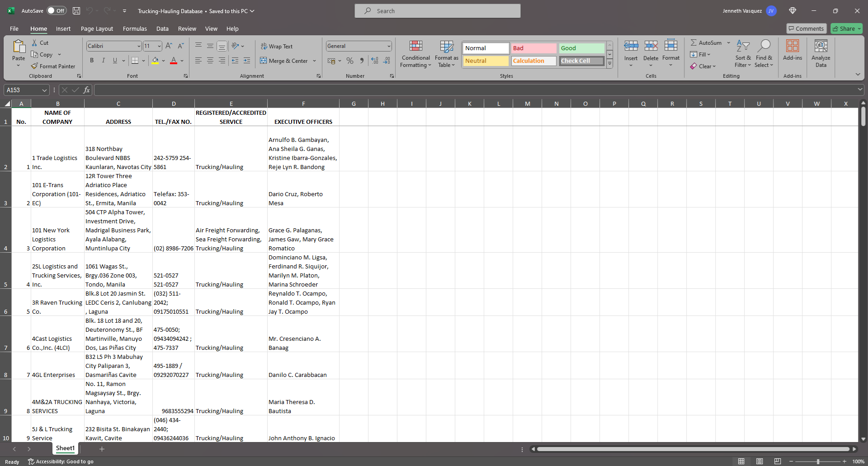Screen dimensions: 868x466
Task: Toggle Bold formatting
Action: pos(92,61)
